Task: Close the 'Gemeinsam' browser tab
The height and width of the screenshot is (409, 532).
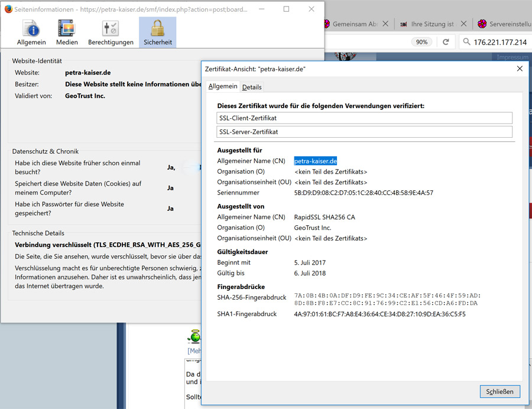Action: pos(385,24)
